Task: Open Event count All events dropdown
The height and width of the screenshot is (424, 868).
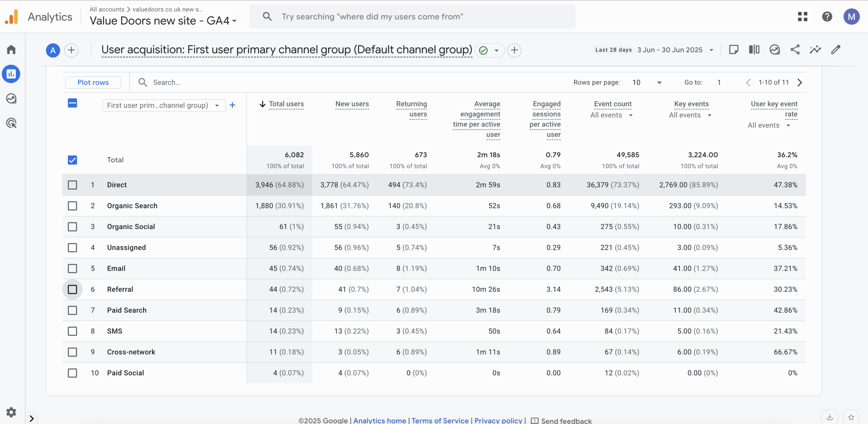Action: point(611,115)
